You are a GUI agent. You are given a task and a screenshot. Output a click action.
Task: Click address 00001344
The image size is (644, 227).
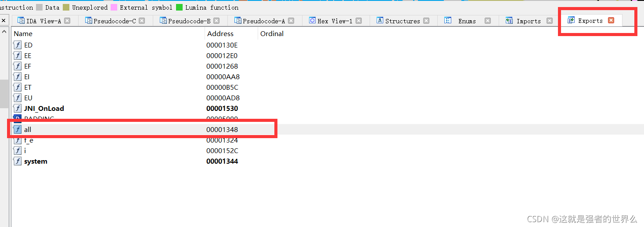coord(222,161)
